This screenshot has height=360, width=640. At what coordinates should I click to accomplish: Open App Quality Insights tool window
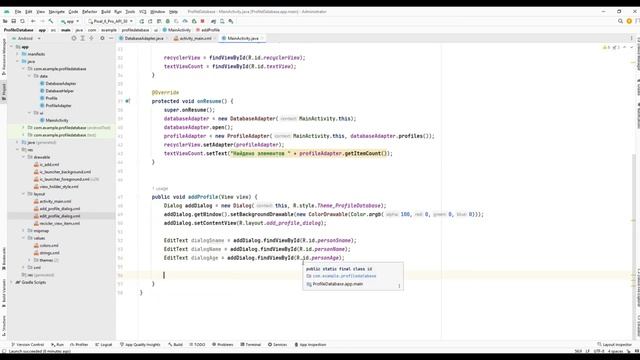140,345
